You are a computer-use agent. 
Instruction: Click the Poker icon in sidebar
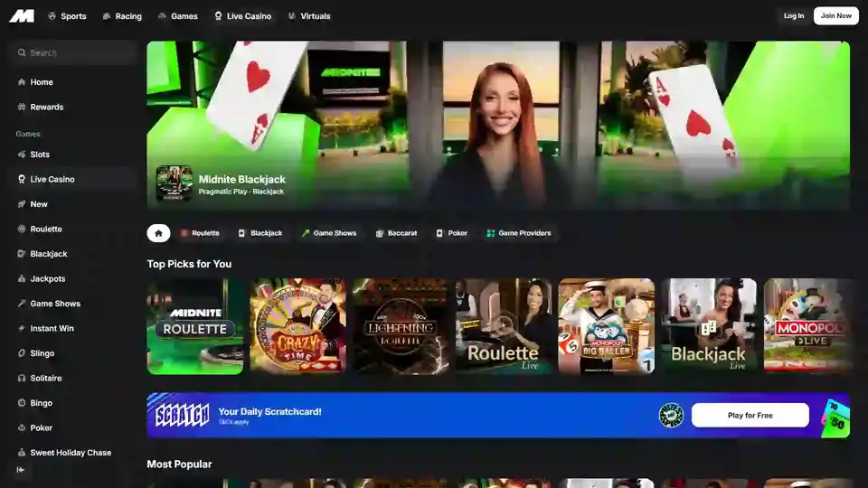(22, 427)
